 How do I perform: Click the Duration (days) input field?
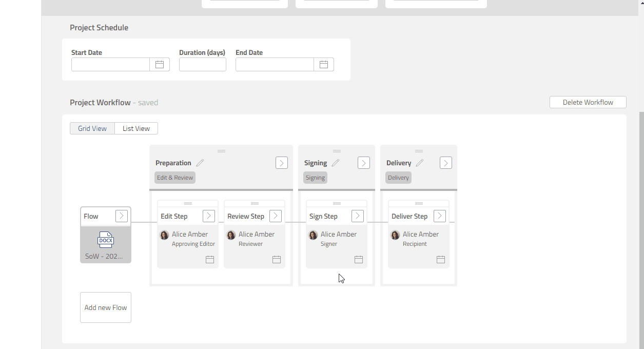pyautogui.click(x=203, y=65)
